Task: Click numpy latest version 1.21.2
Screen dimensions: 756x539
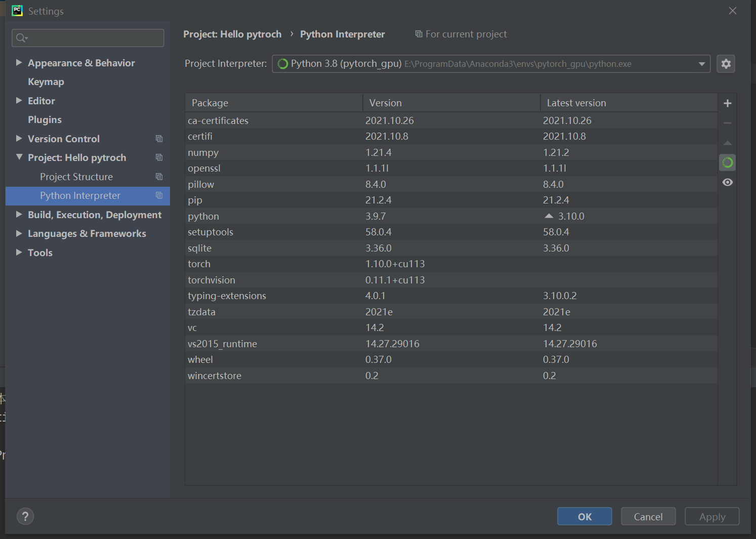Action: 556,152
